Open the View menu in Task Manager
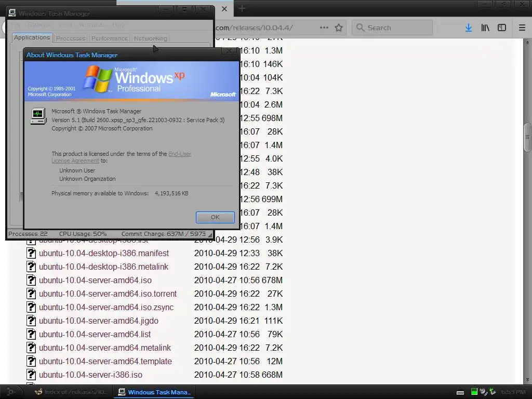532x399 pixels. point(65,25)
